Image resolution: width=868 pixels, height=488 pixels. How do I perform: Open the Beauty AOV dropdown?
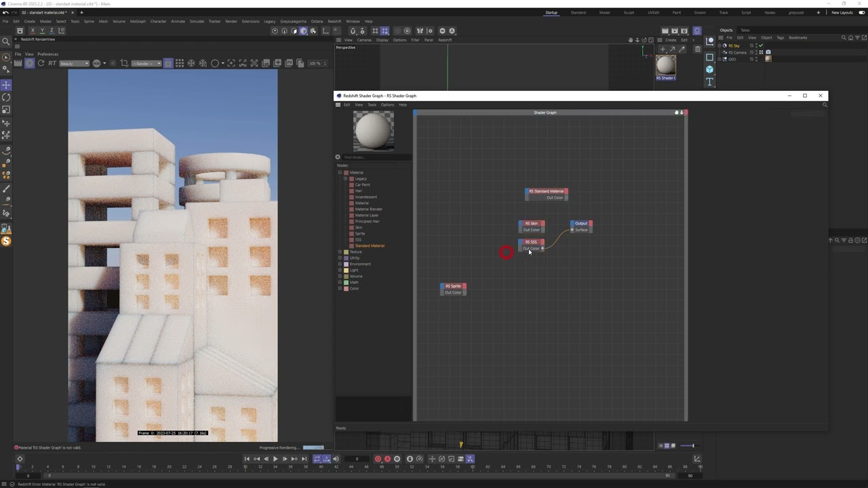coord(74,64)
